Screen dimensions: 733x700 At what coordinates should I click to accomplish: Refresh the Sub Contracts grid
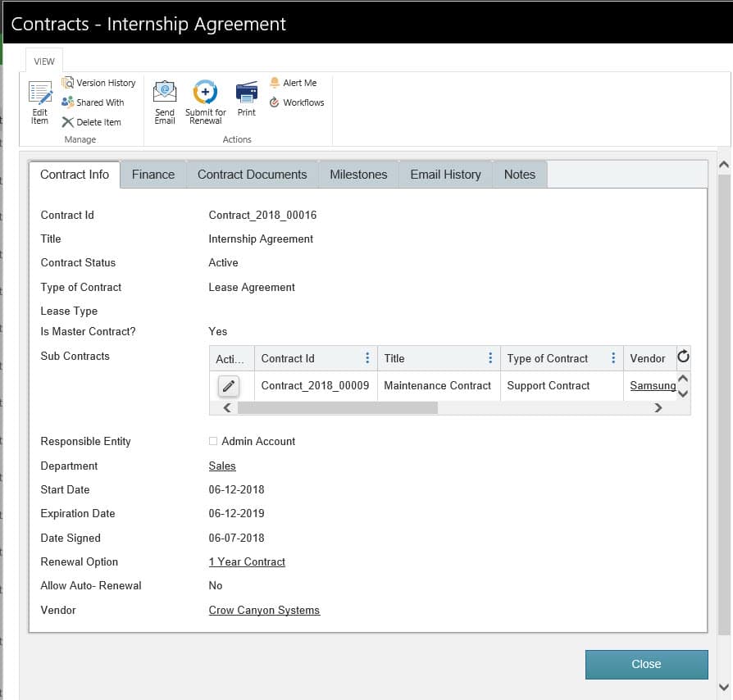pyautogui.click(x=683, y=357)
